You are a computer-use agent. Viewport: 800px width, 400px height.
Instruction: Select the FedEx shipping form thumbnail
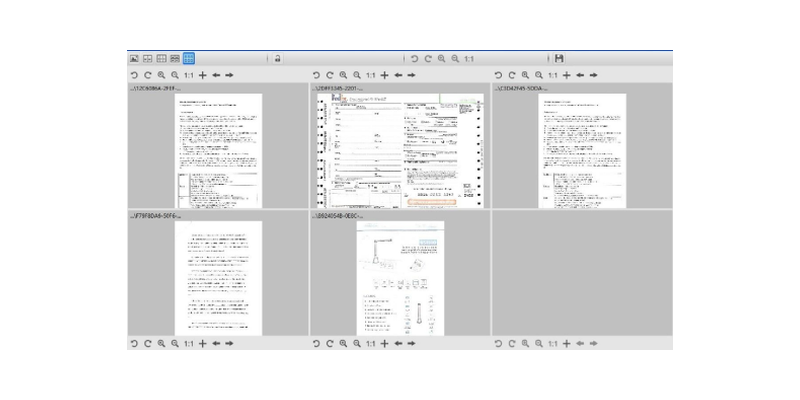(401, 151)
